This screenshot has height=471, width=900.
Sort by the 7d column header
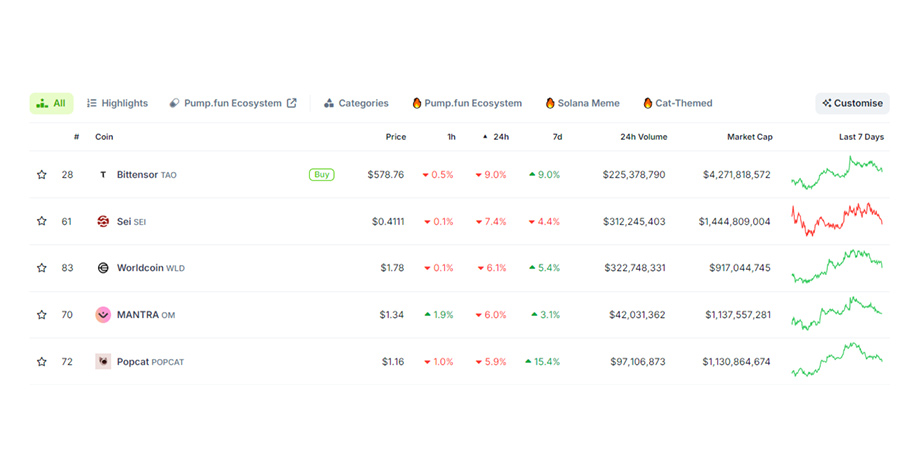click(x=557, y=137)
